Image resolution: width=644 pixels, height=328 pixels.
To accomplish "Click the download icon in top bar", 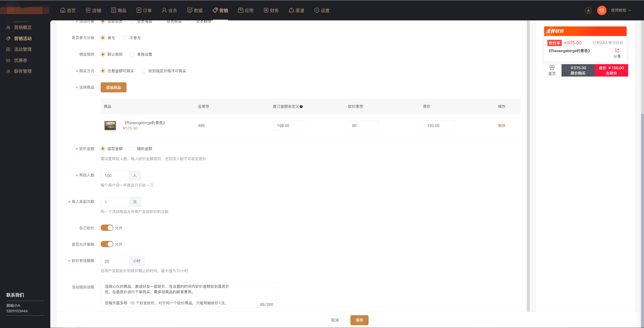I will [588, 10].
